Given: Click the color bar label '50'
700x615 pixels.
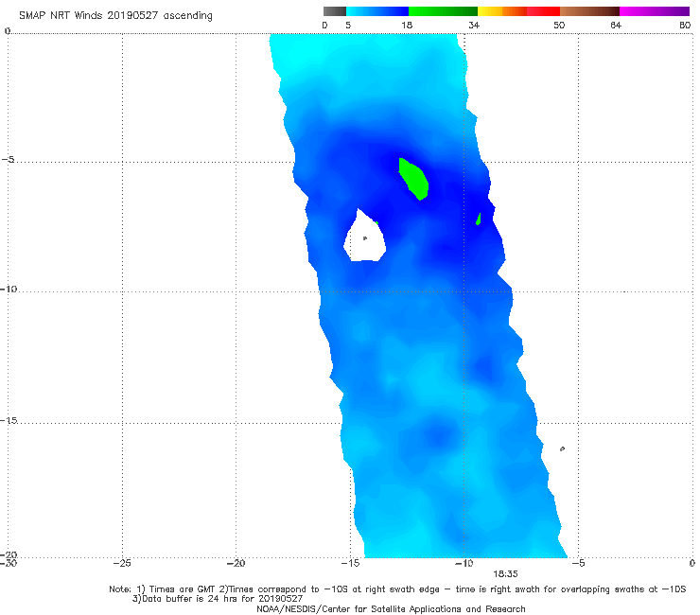Looking at the screenshot, I should pos(559,25).
